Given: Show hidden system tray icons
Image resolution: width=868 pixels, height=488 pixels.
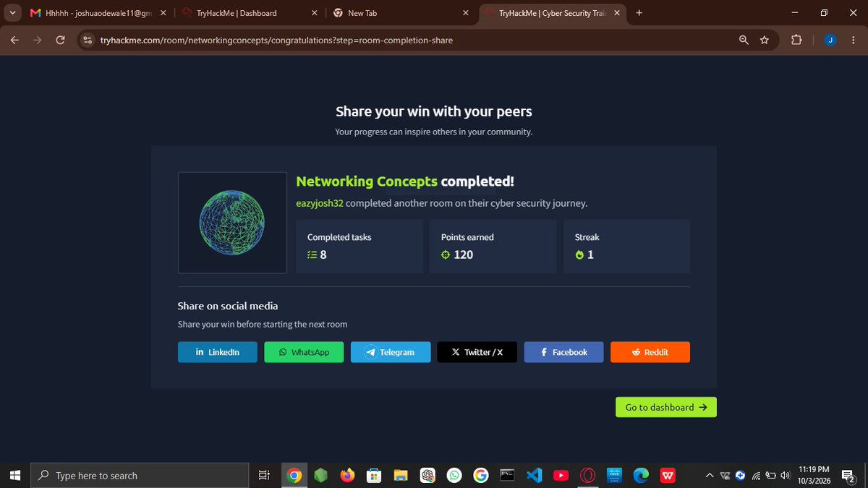Looking at the screenshot, I should click(710, 475).
